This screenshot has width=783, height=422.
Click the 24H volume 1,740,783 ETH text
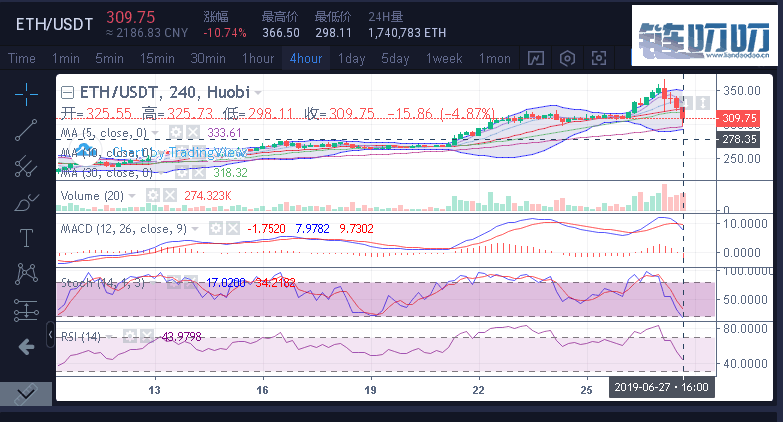pos(407,33)
